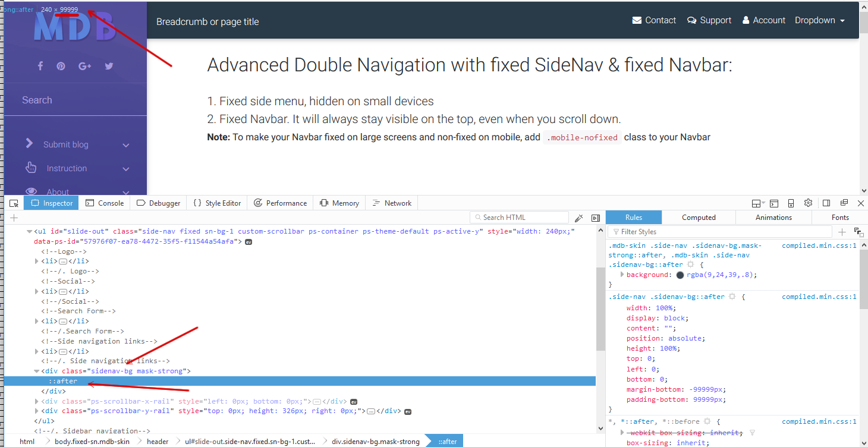Activate the element picker icon
Viewport: 868px width, 447px height.
pos(14,203)
